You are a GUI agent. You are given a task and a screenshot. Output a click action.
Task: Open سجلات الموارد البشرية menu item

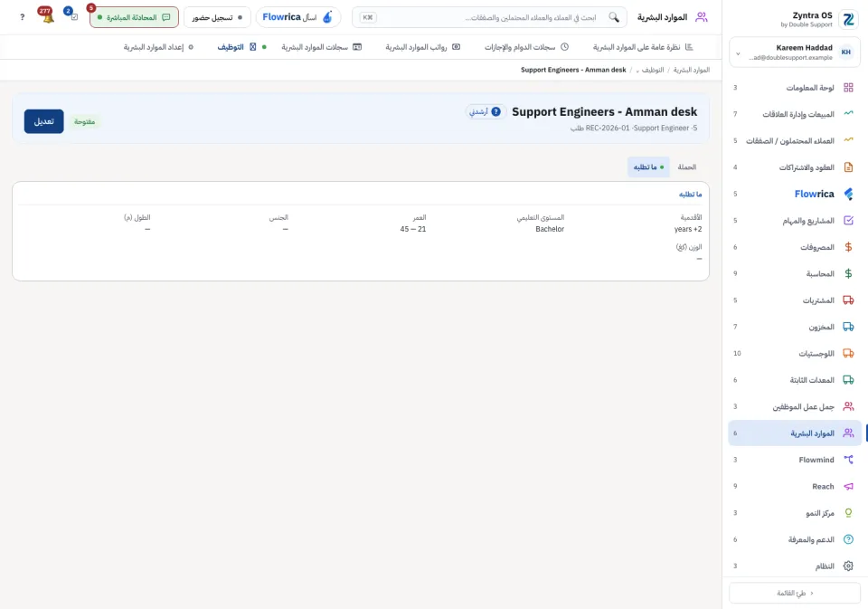tap(321, 47)
